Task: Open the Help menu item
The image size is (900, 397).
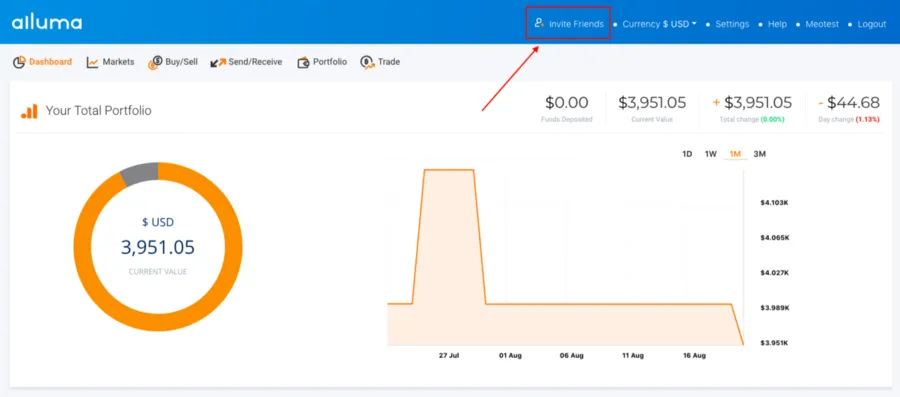Action: point(777,24)
